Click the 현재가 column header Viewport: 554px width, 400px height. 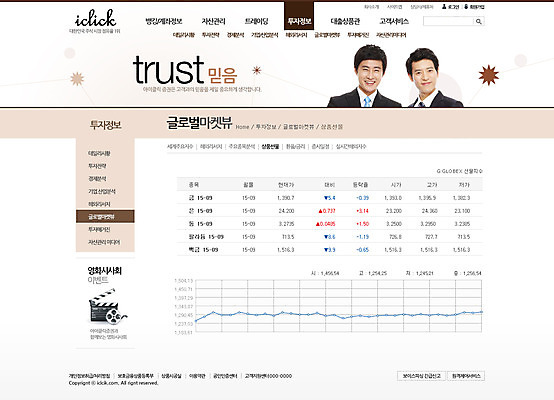[286, 185]
